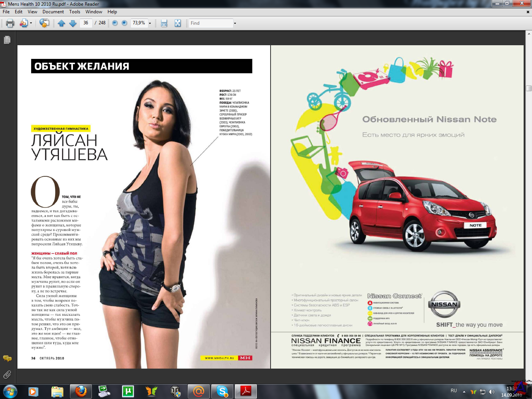This screenshot has width=532, height=399.
Task: Click the zoom out minus button
Action: tap(115, 23)
